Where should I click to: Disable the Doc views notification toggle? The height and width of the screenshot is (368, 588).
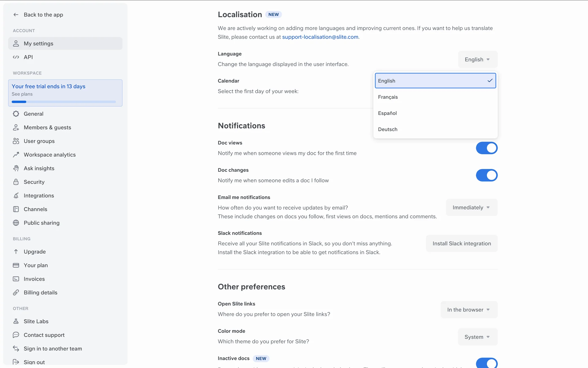pos(486,148)
